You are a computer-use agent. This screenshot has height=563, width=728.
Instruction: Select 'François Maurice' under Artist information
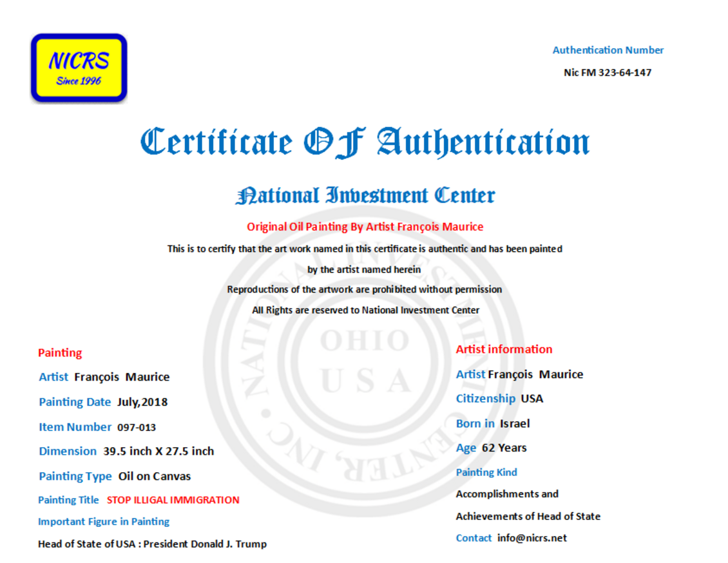point(535,374)
